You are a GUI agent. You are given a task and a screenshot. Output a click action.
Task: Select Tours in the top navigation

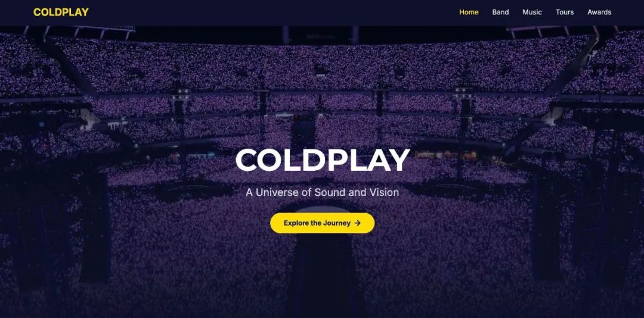point(564,13)
